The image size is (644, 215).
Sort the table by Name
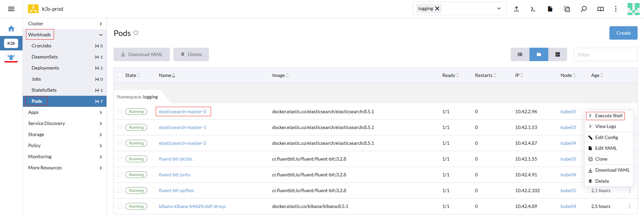click(x=167, y=75)
